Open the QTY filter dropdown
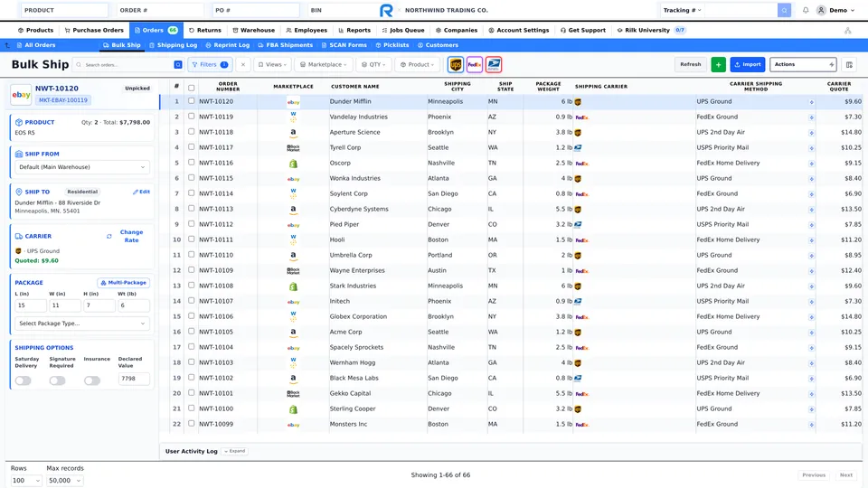This screenshot has width=868, height=488. point(373,65)
